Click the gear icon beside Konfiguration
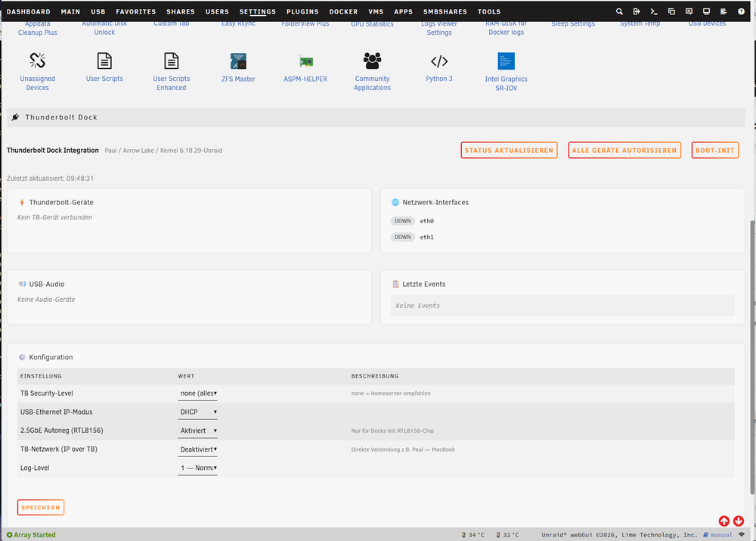Screen dimensions: 756x541 (x=22, y=357)
